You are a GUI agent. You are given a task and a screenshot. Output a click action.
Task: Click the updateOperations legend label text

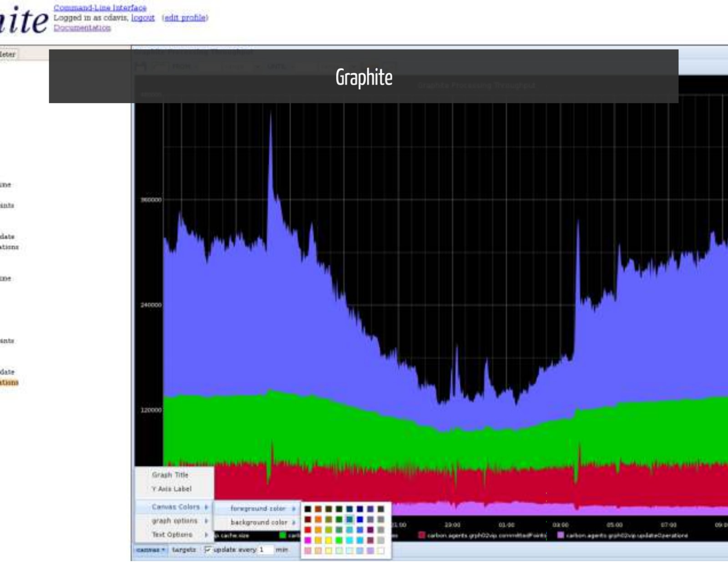coord(627,536)
